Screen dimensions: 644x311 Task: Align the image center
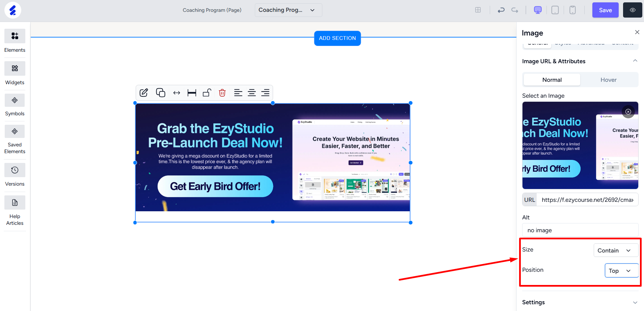(252, 93)
